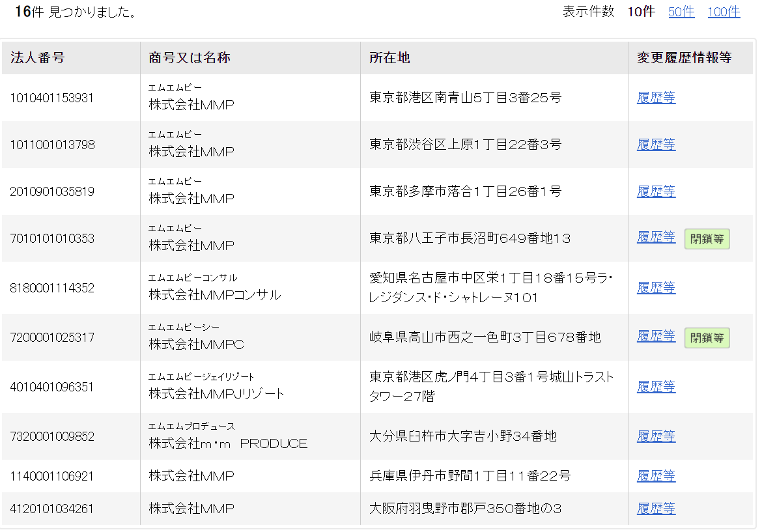Open 履歴等 for corporate number 1010401153931
Viewport: 762px width, 532px height.
pos(656,98)
